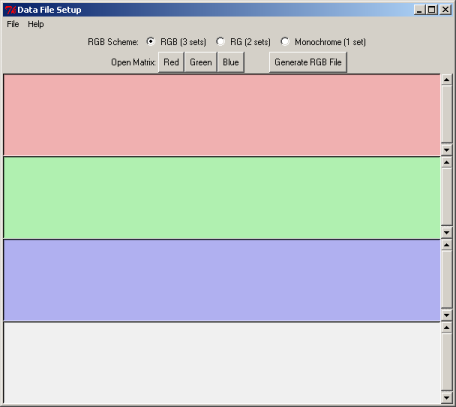Open the Green matrix file
This screenshot has width=456, height=407.
(x=201, y=62)
